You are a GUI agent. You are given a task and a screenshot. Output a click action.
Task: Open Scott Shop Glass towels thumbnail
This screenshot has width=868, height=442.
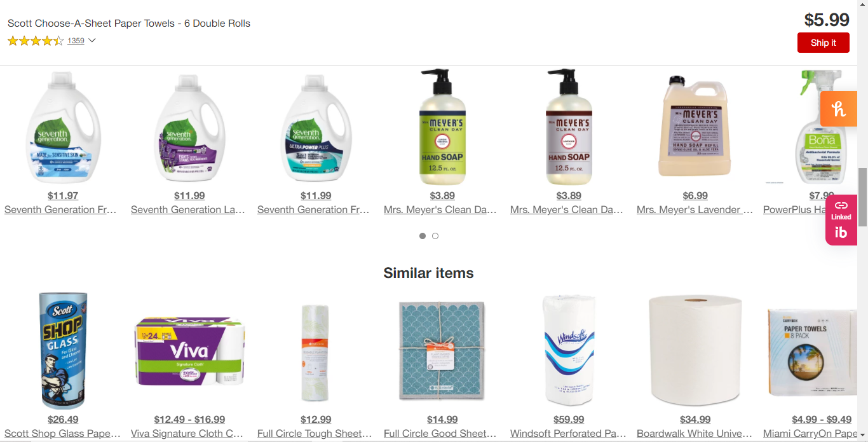63,350
